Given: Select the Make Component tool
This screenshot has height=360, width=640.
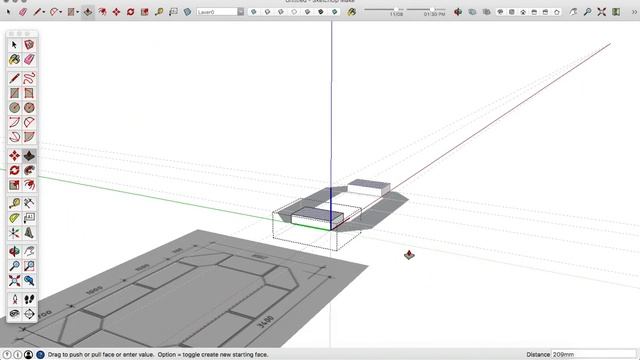Looking at the screenshot, I should tap(29, 45).
